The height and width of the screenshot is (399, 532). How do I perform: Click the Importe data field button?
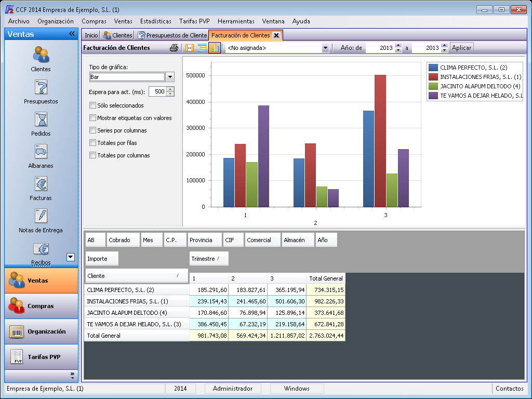coord(102,259)
